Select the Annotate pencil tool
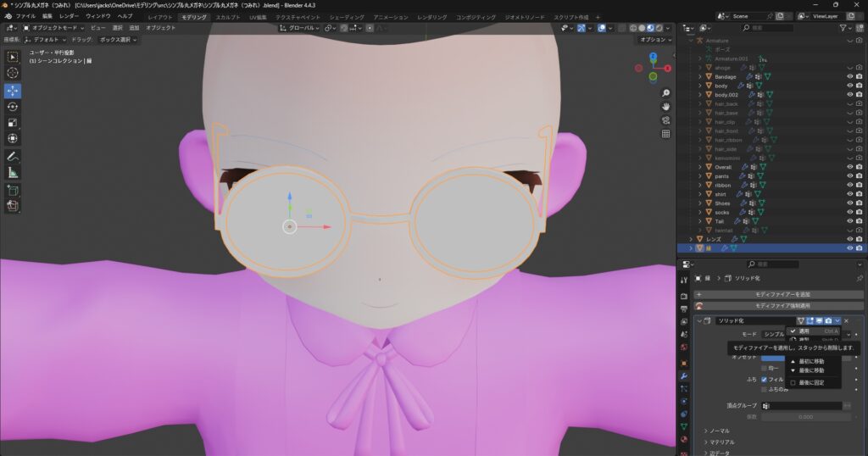The image size is (868, 456). tap(12, 157)
